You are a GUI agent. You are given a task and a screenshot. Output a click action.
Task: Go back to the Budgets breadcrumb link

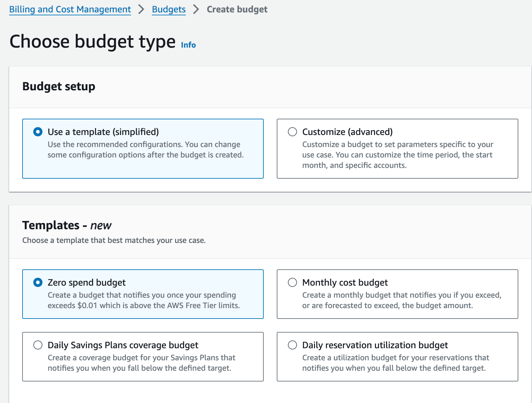click(x=168, y=9)
